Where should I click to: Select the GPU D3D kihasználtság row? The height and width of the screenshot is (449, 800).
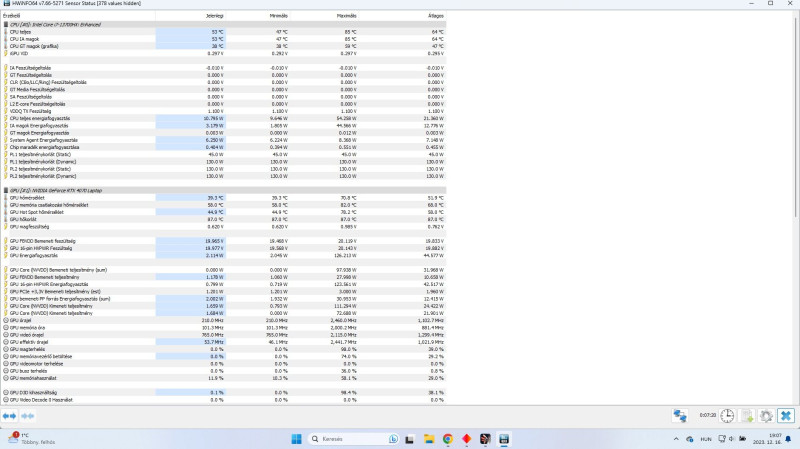[x=223, y=392]
